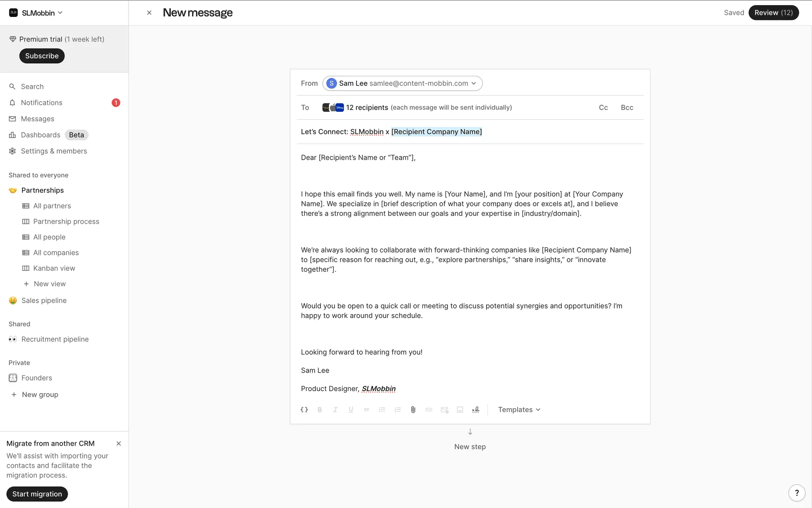This screenshot has height=508, width=812.
Task: Toggle underline formatting in message toolbar
Action: point(351,410)
